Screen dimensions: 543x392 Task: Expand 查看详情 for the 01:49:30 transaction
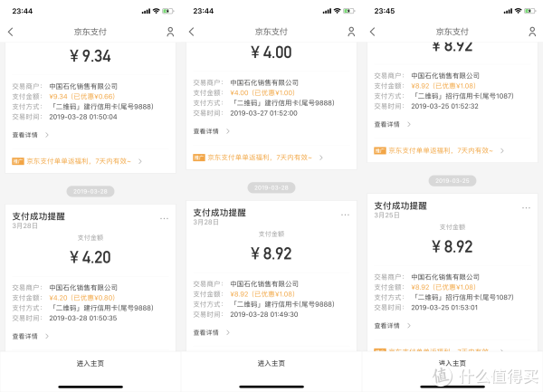pos(211,332)
